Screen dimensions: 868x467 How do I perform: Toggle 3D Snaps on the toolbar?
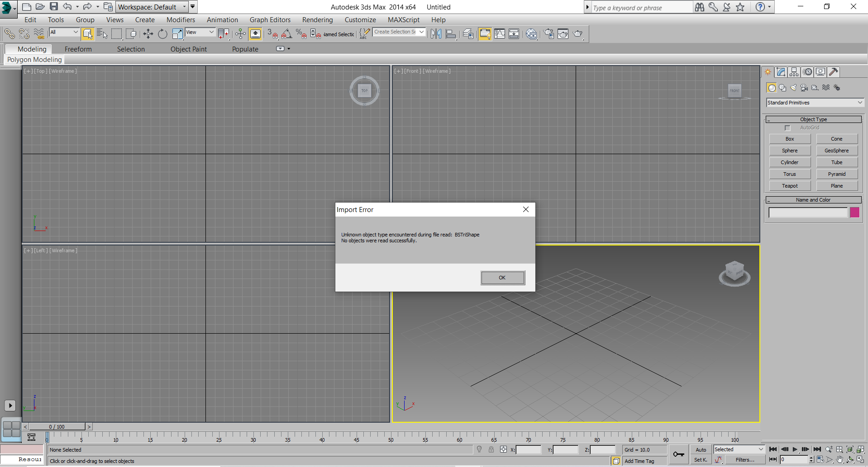click(272, 33)
